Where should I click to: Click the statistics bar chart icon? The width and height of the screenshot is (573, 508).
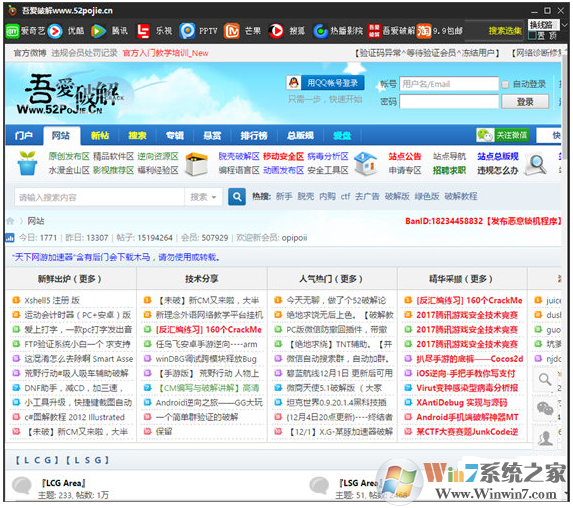click(10, 238)
